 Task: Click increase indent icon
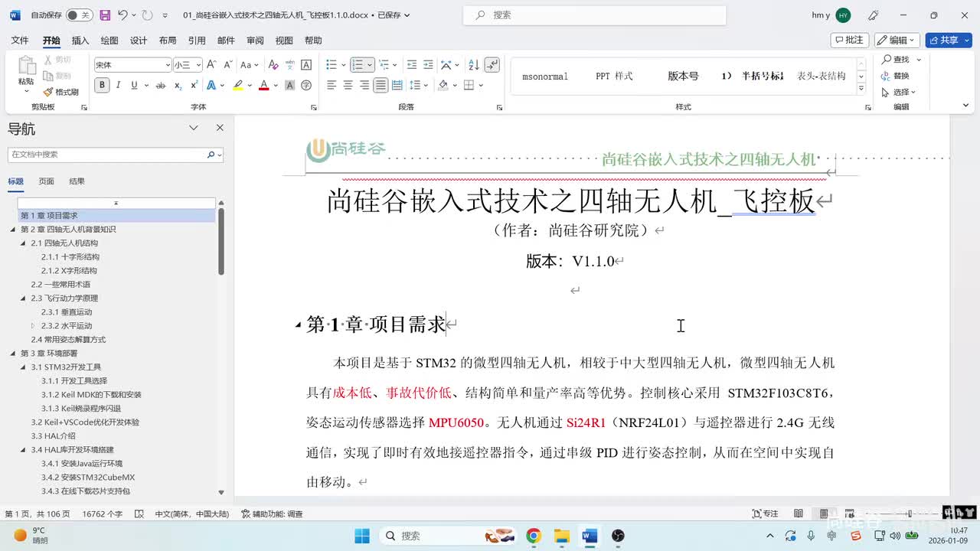[429, 65]
